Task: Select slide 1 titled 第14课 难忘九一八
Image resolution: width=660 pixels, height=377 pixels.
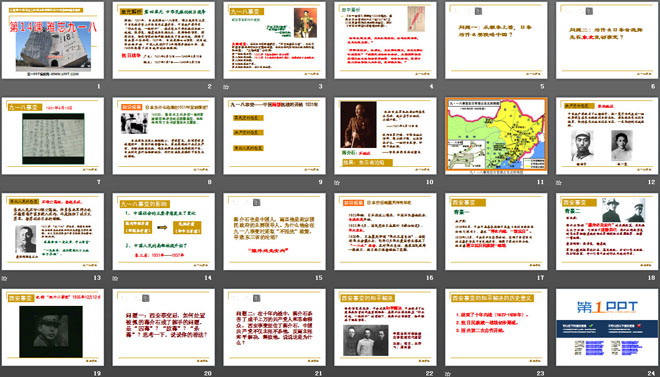Action: [53, 40]
